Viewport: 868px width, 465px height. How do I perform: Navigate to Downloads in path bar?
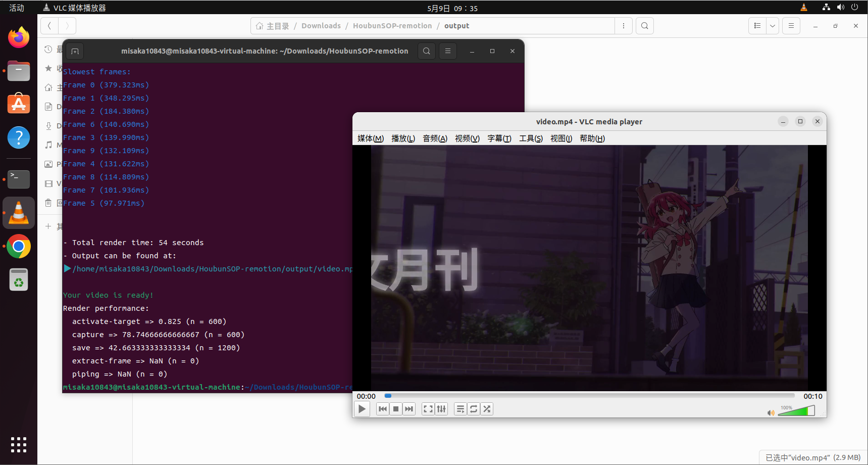[x=321, y=26]
